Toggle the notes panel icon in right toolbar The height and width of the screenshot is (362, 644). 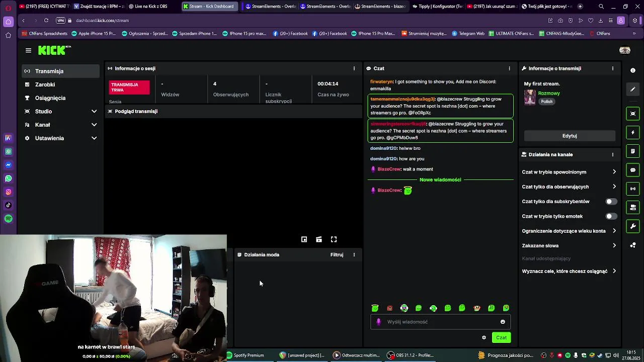click(633, 151)
